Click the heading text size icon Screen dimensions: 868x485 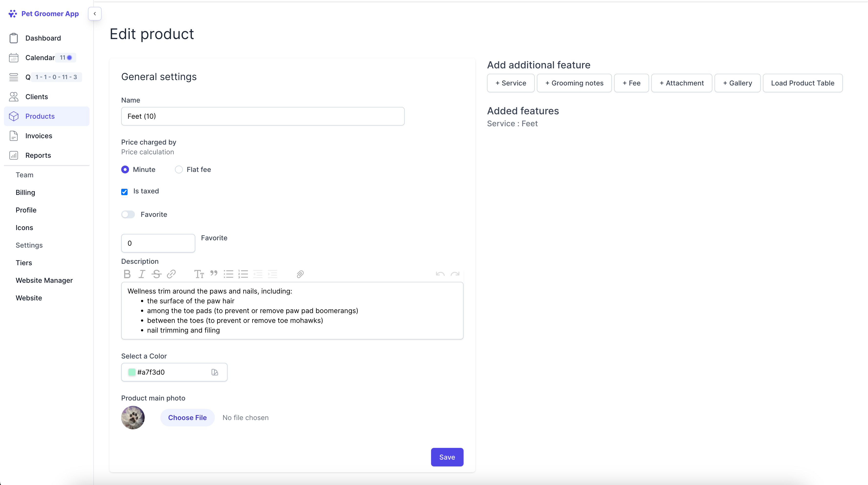(x=199, y=274)
